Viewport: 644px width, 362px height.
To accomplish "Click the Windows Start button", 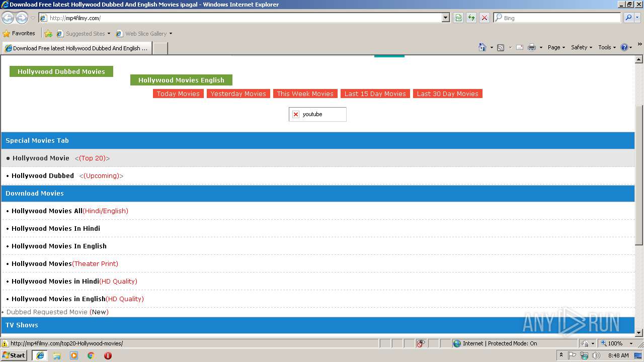I will (x=14, y=355).
